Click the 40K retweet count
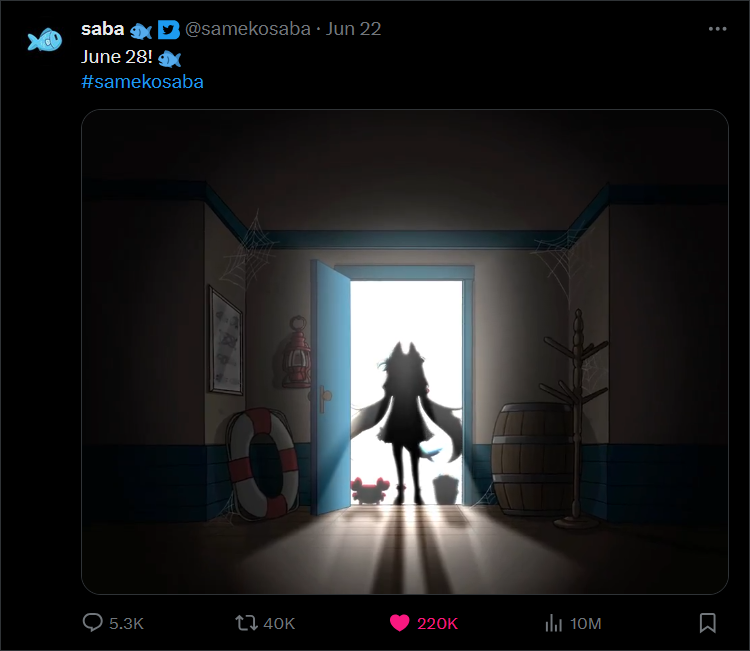The image size is (750, 651). 279,623
